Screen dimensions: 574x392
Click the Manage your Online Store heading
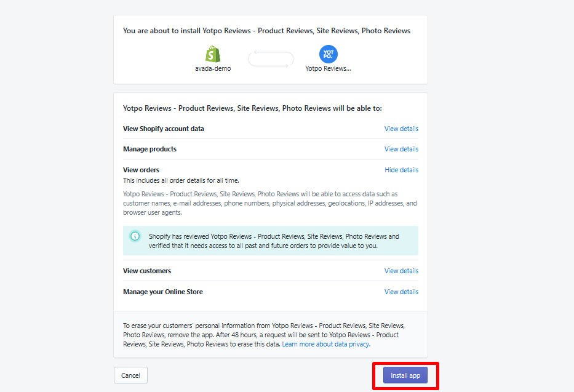[x=163, y=292]
